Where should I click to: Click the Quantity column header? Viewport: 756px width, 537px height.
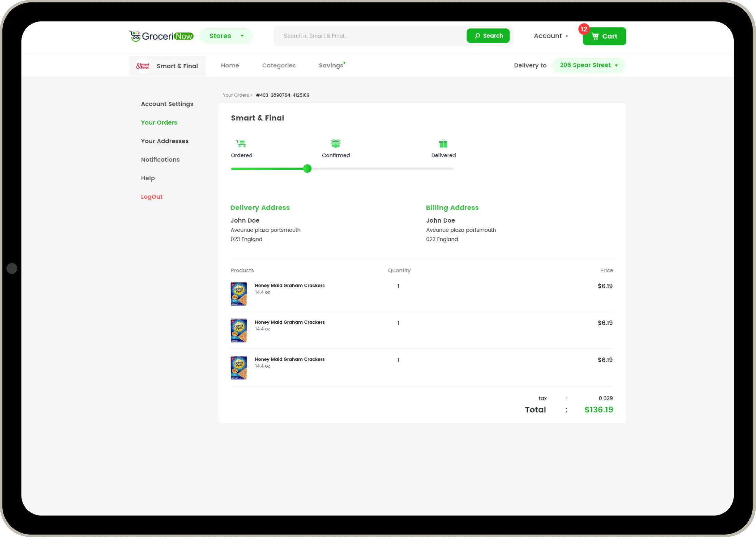[399, 270]
